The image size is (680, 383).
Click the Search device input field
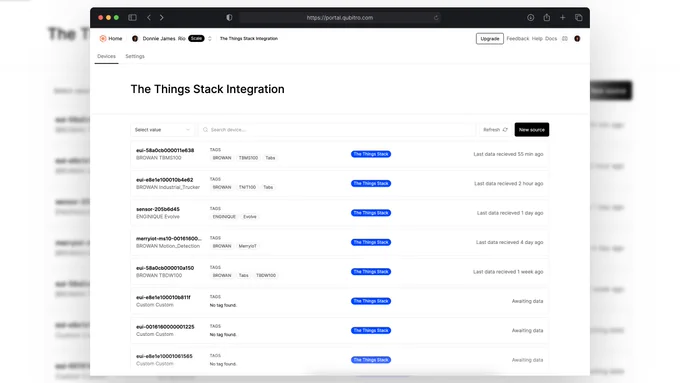(337, 130)
